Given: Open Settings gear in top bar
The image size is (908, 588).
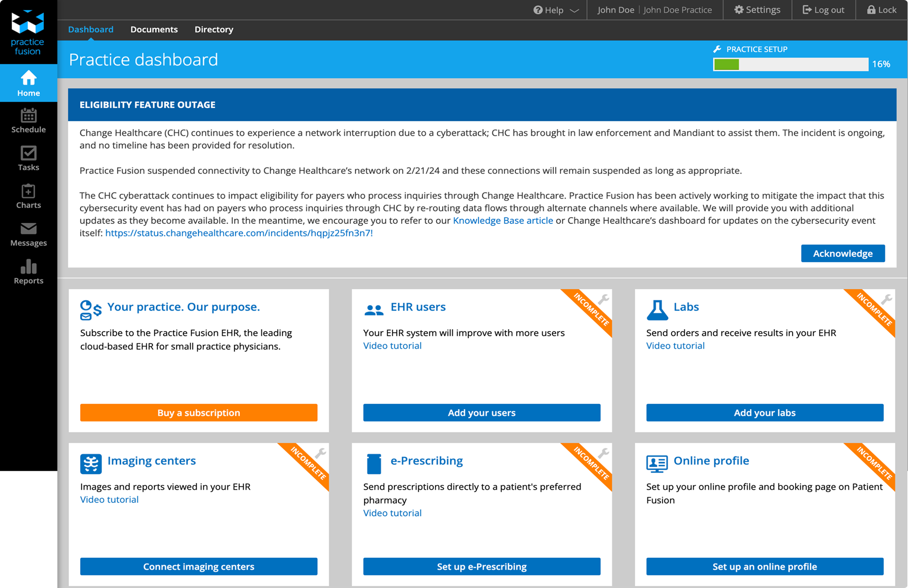Looking at the screenshot, I should 757,10.
